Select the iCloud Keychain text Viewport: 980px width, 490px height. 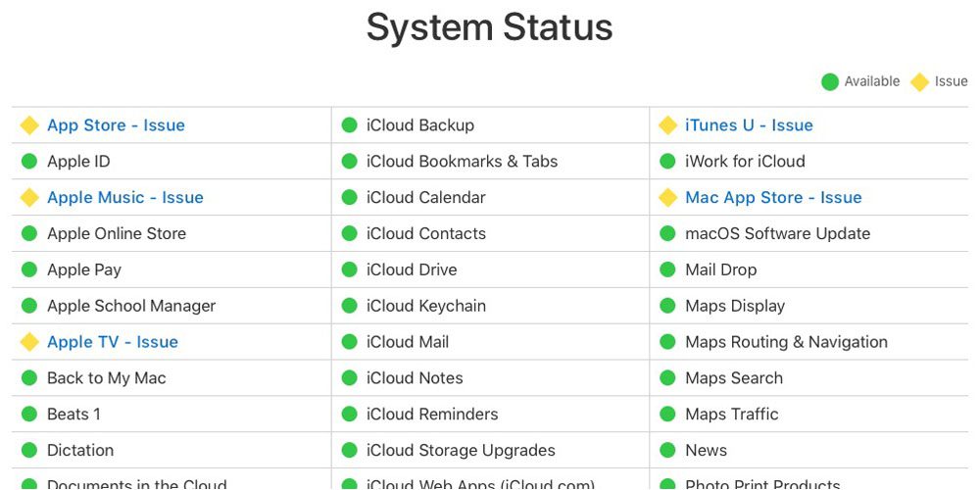tap(426, 306)
